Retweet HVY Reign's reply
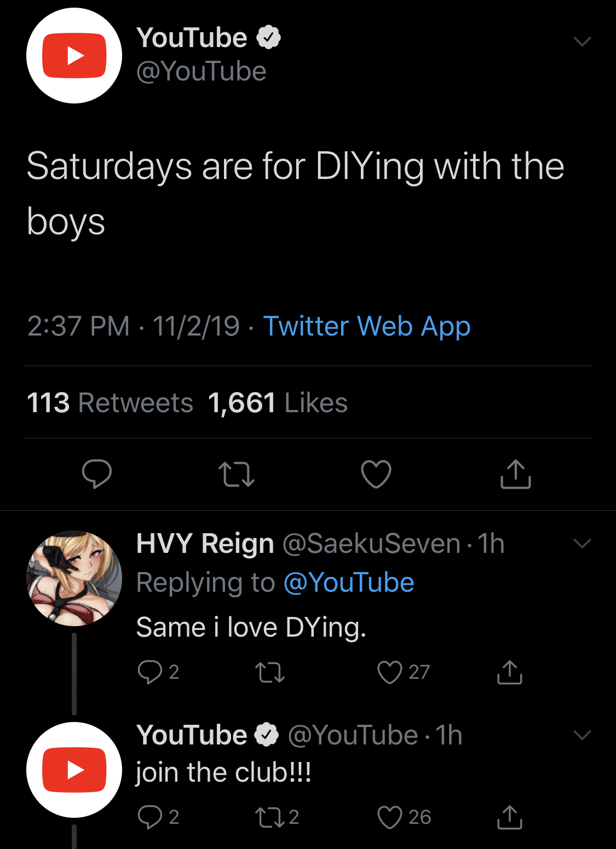This screenshot has width=616, height=849. tap(270, 672)
